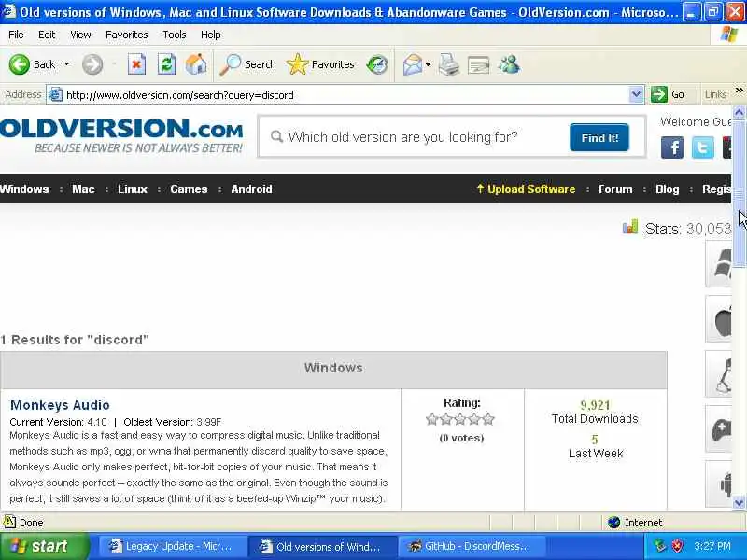747x560 pixels.
Task: Open the Back history dropdown arrow
Action: (x=66, y=64)
